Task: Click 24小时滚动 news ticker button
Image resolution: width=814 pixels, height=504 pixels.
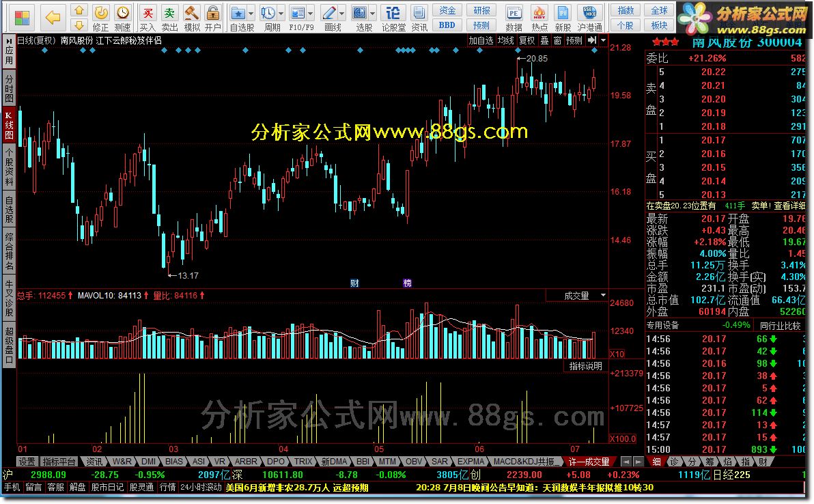Action: tap(201, 488)
